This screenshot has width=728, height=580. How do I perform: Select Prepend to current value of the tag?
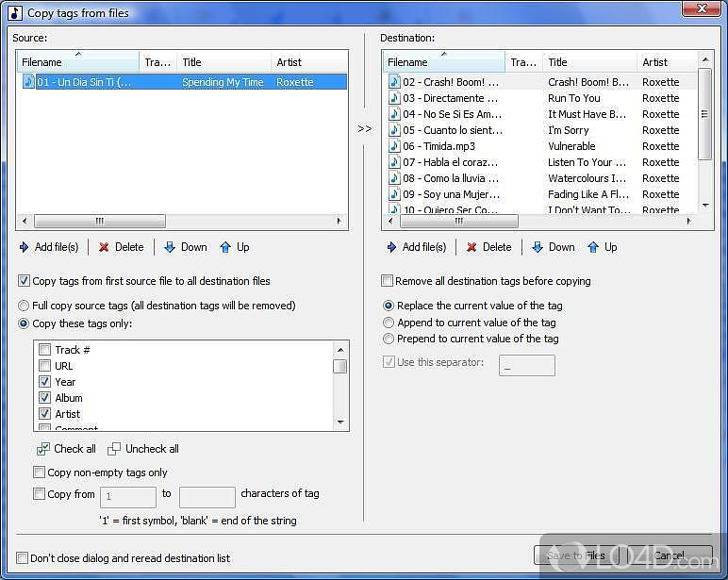tap(389, 339)
